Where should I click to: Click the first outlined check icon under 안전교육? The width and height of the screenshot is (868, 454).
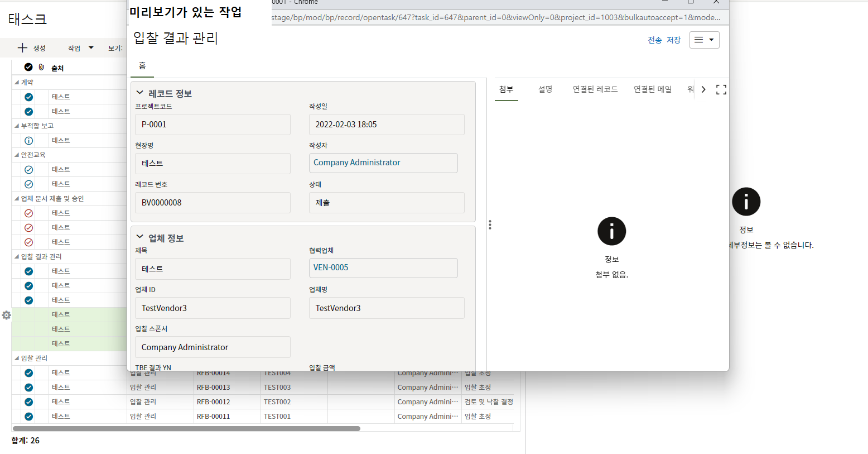tap(28, 170)
